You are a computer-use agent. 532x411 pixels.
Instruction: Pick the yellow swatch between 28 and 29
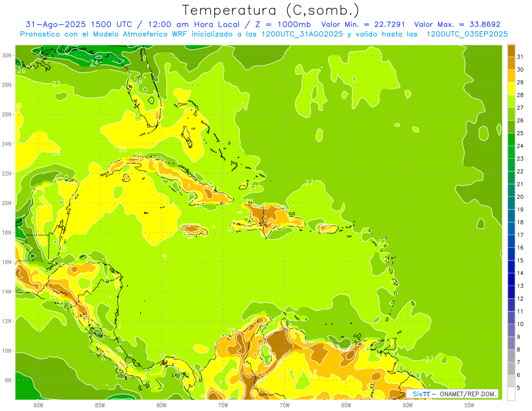tap(511, 89)
